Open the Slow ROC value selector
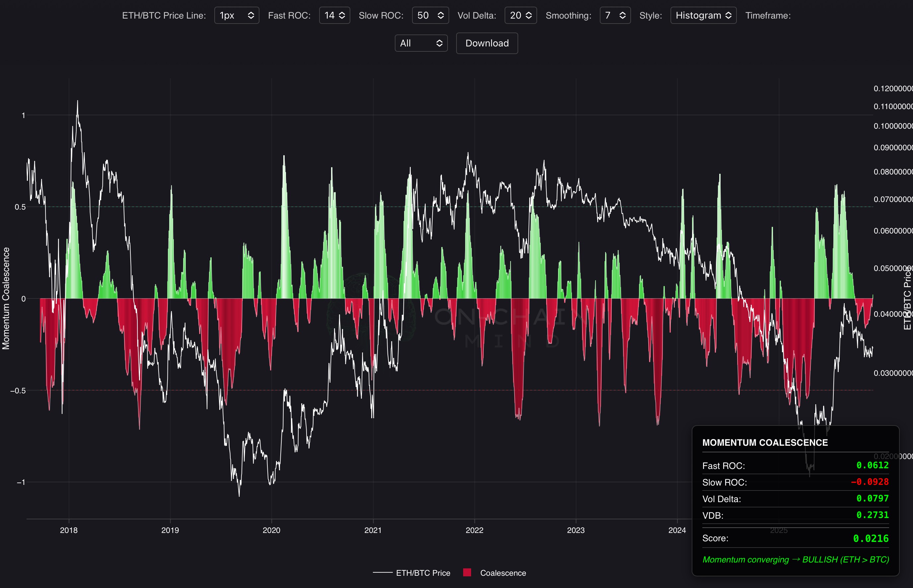 430,15
